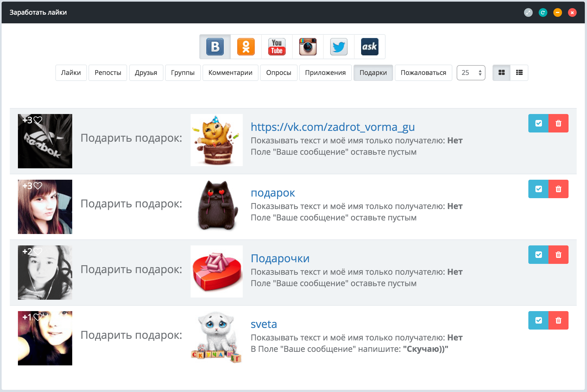Switch to grid view layout
587x392 pixels.
501,72
